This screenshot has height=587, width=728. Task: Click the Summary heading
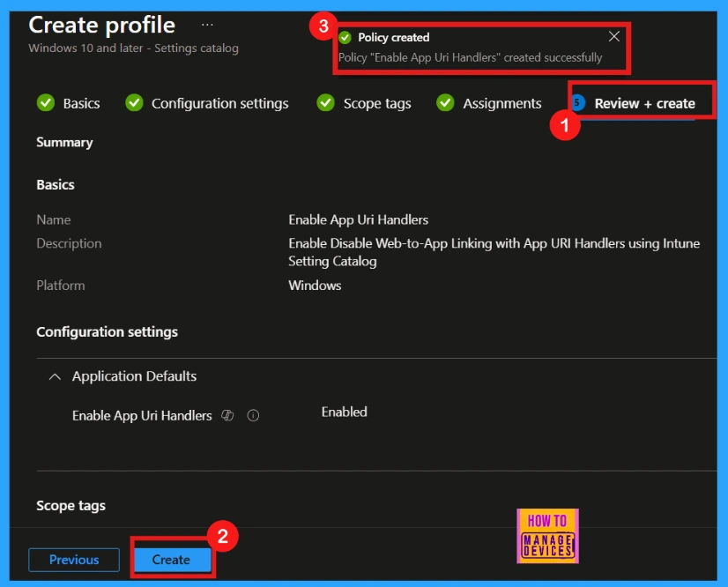(x=64, y=142)
